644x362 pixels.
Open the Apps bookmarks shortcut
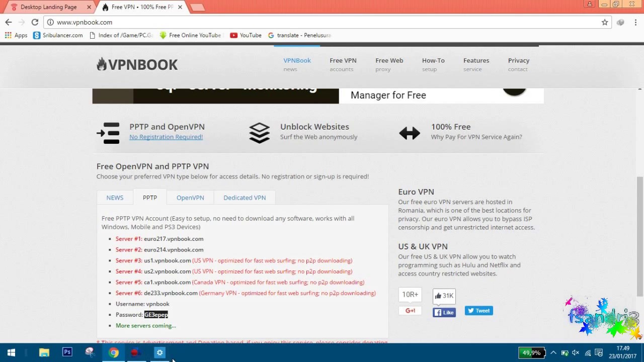(16, 35)
